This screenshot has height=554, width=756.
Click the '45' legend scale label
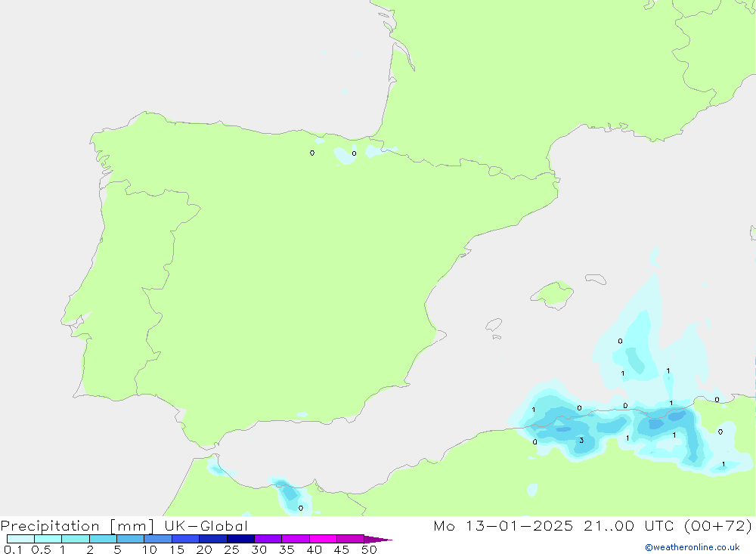pyautogui.click(x=342, y=549)
